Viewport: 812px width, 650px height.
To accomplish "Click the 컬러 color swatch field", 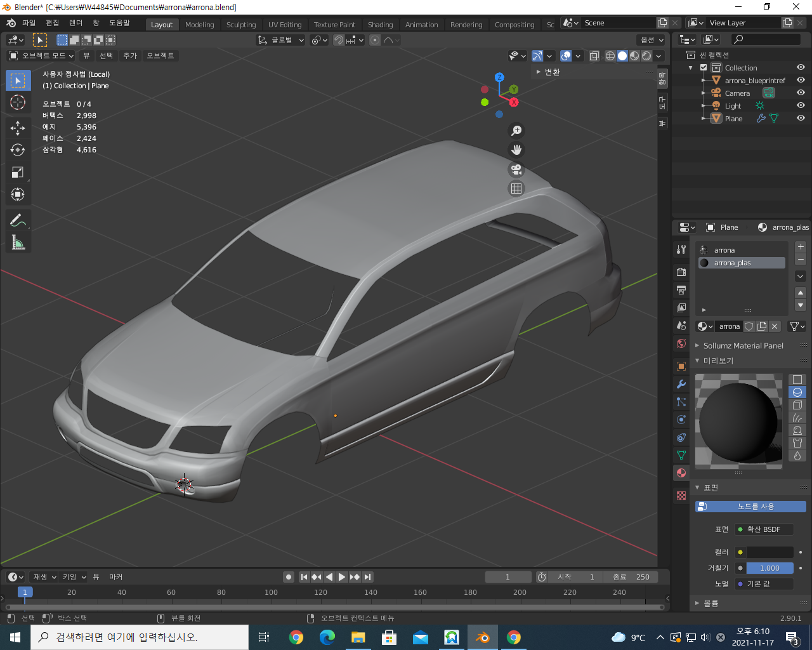I will coord(770,552).
